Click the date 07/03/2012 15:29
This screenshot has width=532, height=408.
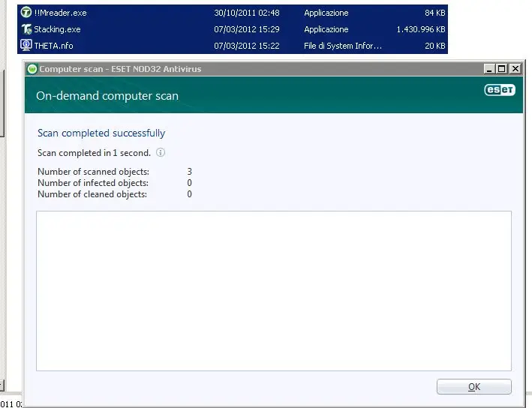[247, 29]
